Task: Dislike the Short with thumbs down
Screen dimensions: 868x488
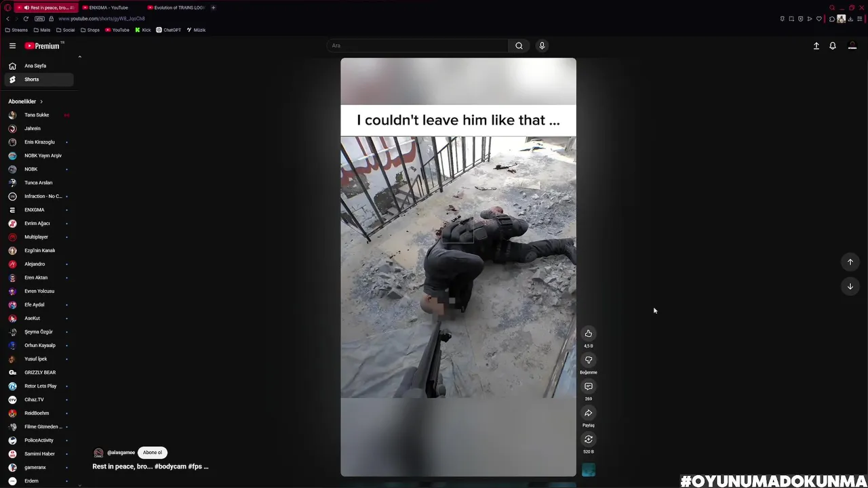Action: pyautogui.click(x=589, y=360)
